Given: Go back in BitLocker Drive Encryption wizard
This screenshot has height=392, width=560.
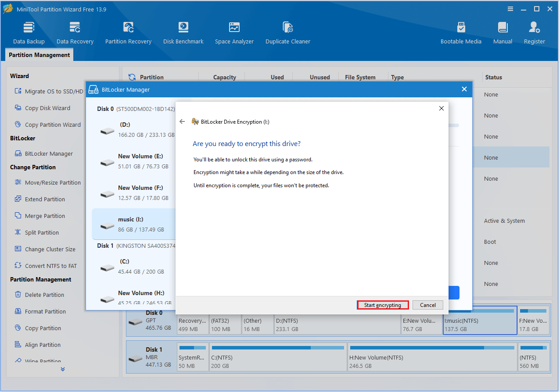Looking at the screenshot, I should click(182, 121).
